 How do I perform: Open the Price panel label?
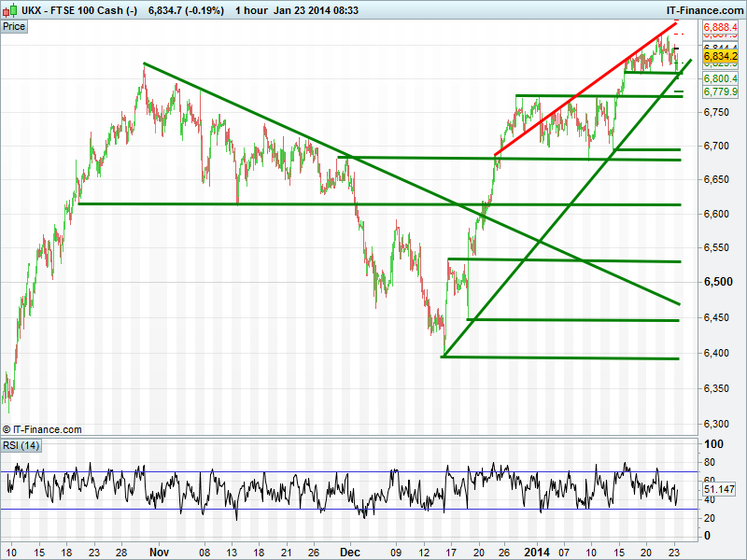coord(14,26)
